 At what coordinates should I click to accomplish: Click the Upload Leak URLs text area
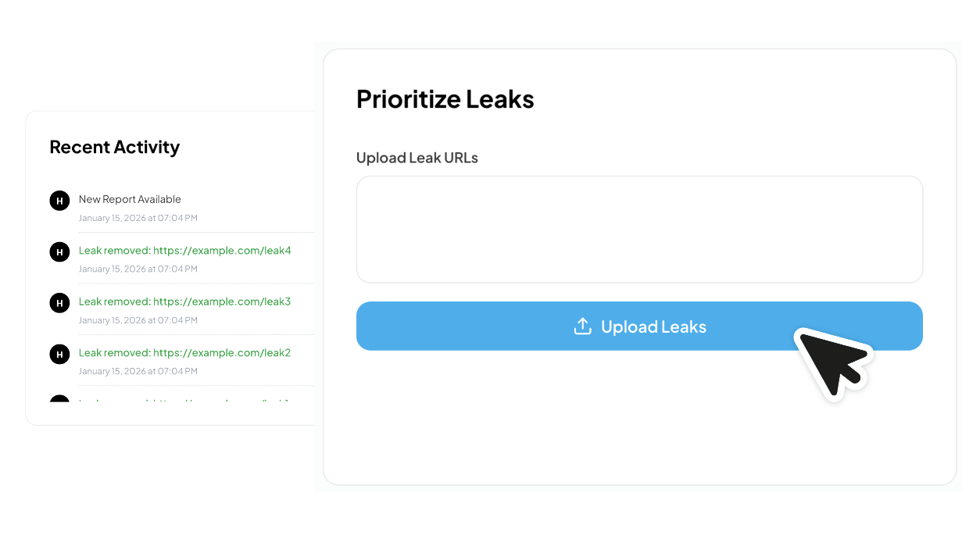coord(638,228)
